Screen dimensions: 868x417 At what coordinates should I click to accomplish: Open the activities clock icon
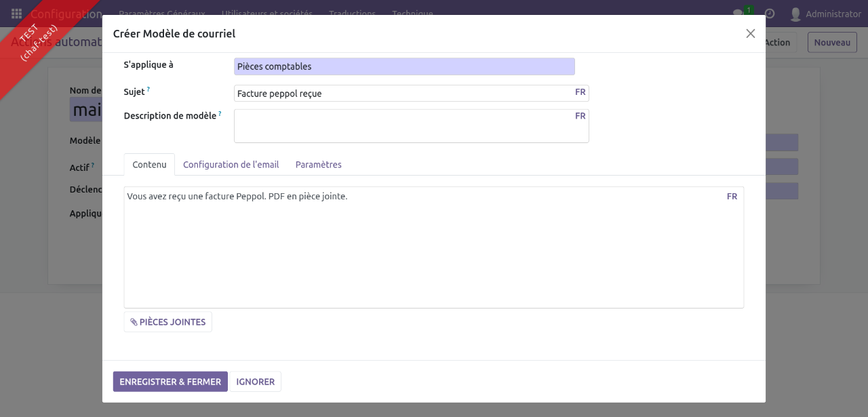(770, 14)
